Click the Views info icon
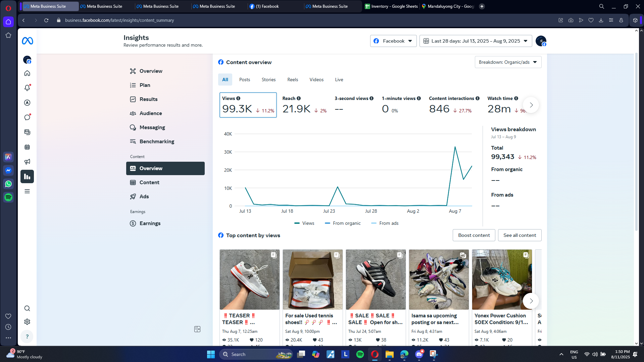The height and width of the screenshot is (362, 644). (x=238, y=98)
